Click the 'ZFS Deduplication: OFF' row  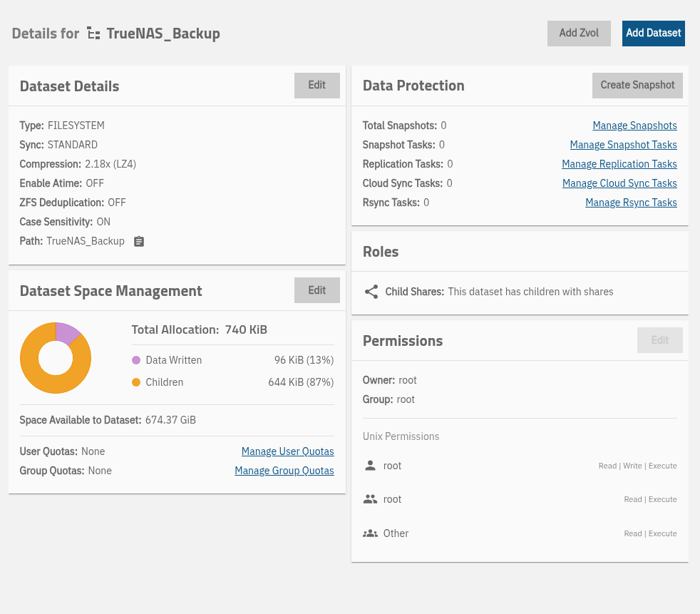tap(73, 203)
